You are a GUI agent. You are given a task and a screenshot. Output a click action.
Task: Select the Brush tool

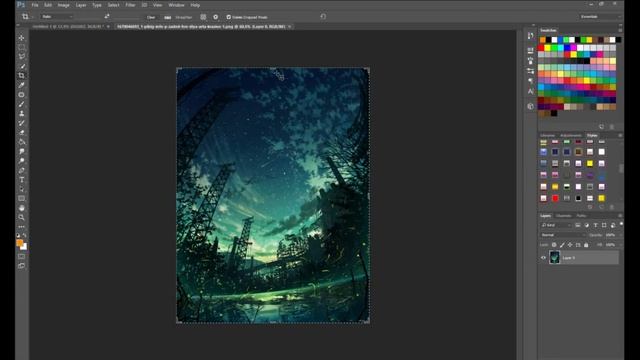tap(22, 104)
